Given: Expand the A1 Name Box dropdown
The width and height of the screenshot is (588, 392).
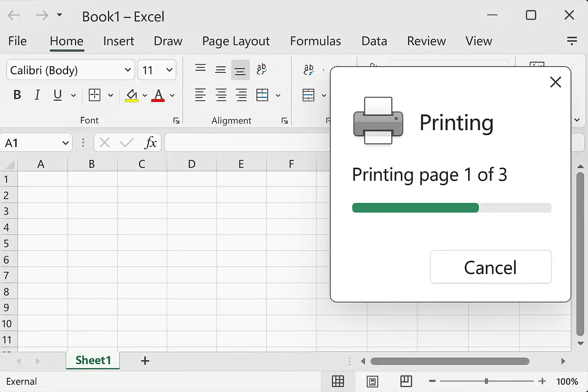Looking at the screenshot, I should [x=65, y=143].
